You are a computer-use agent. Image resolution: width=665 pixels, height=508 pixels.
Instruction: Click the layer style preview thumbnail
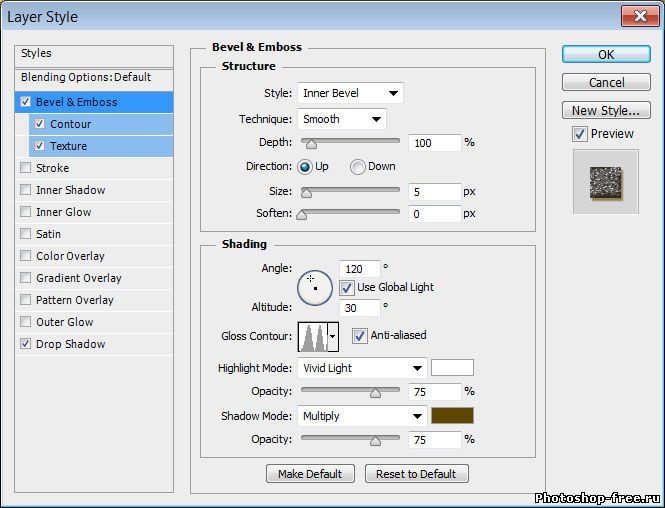pos(604,181)
